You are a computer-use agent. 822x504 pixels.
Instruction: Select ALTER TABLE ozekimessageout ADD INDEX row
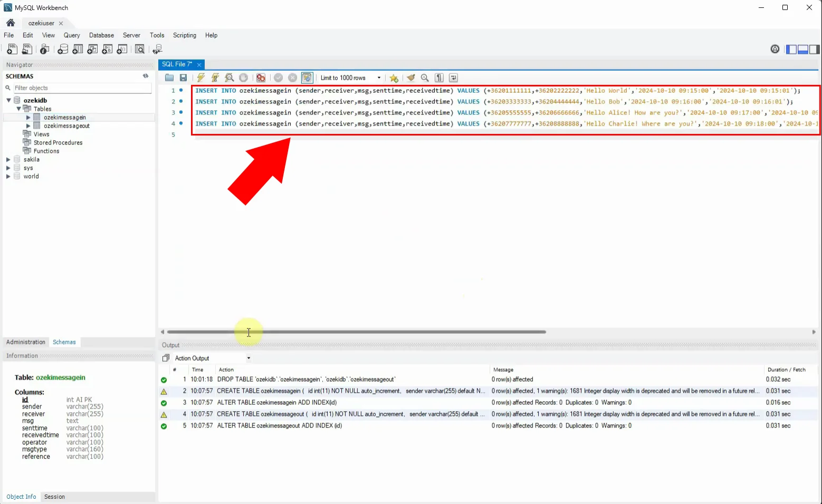[x=488, y=426]
